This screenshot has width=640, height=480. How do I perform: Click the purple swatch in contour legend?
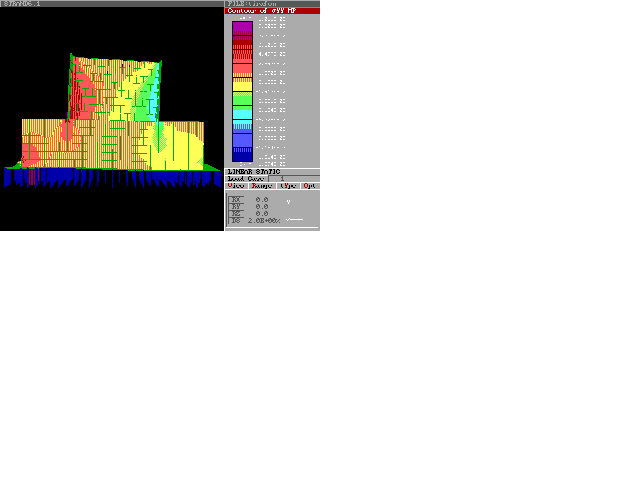click(242, 27)
